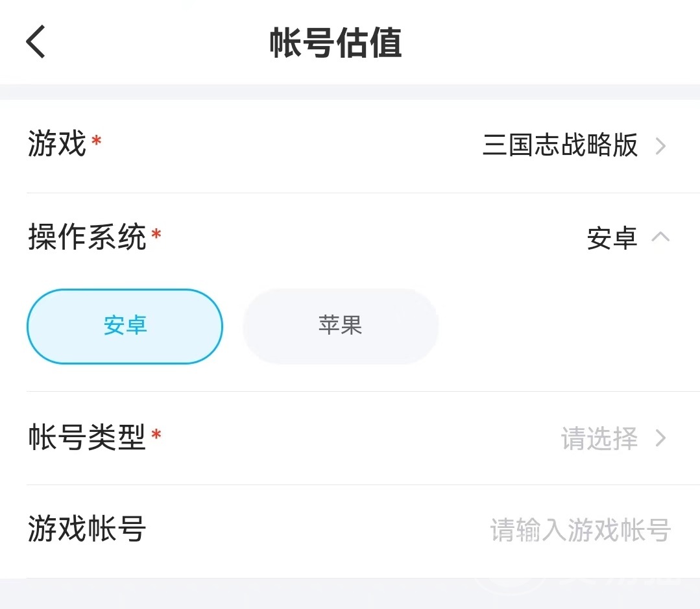This screenshot has height=609, width=700.
Task: Click the 帐号估值 page title
Action: point(335,43)
